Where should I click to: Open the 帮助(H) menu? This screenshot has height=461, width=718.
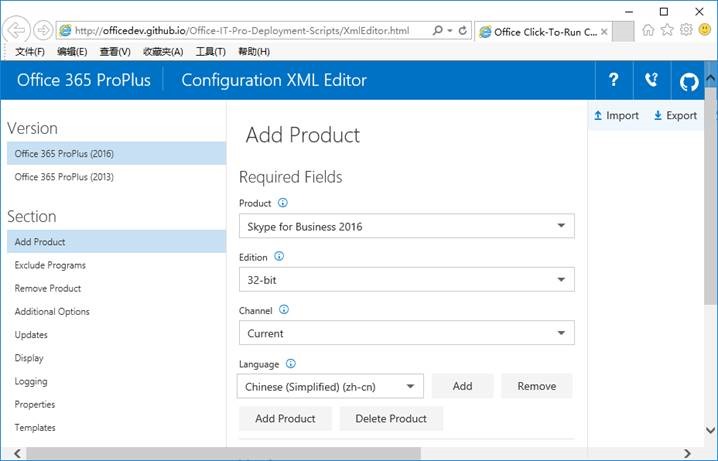(x=254, y=51)
